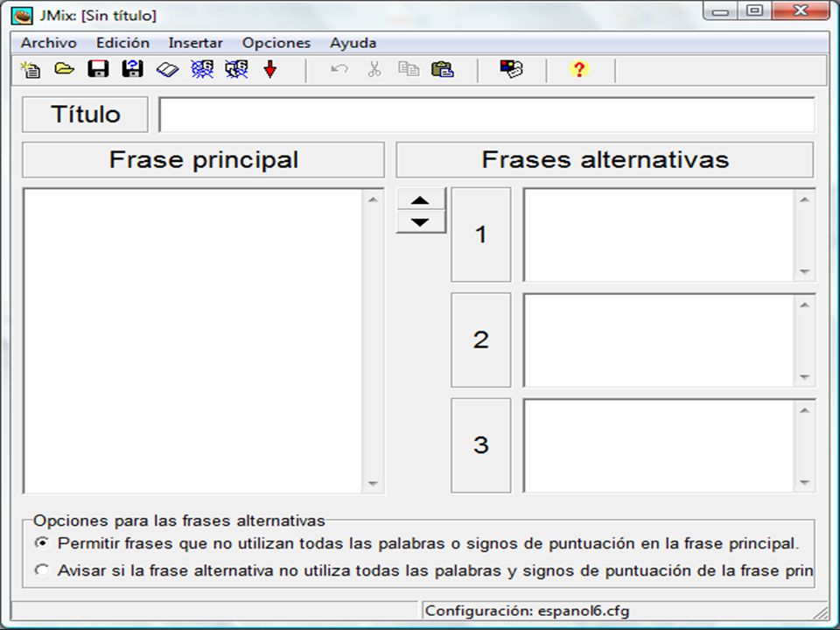Click the New file toolbar icon

31,69
